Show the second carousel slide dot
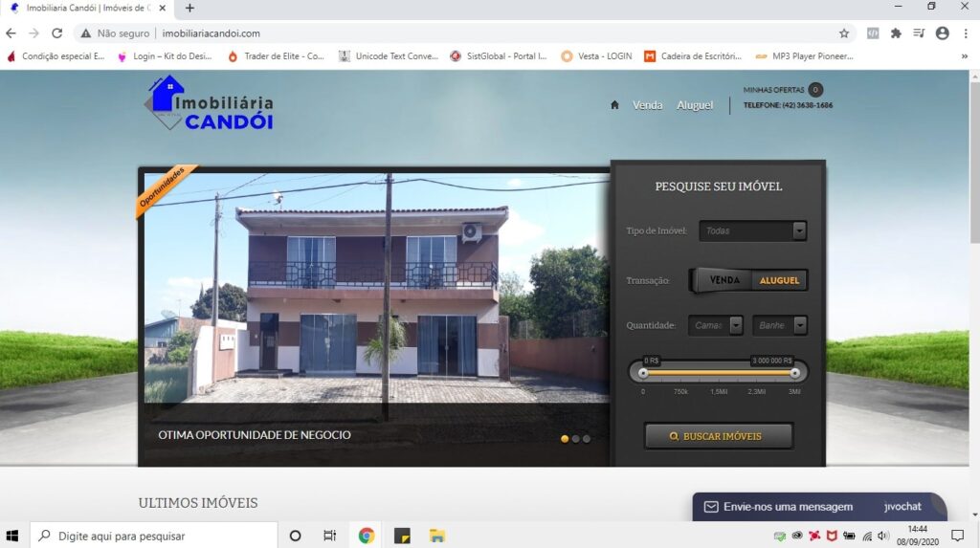The width and height of the screenshot is (980, 548). [575, 439]
